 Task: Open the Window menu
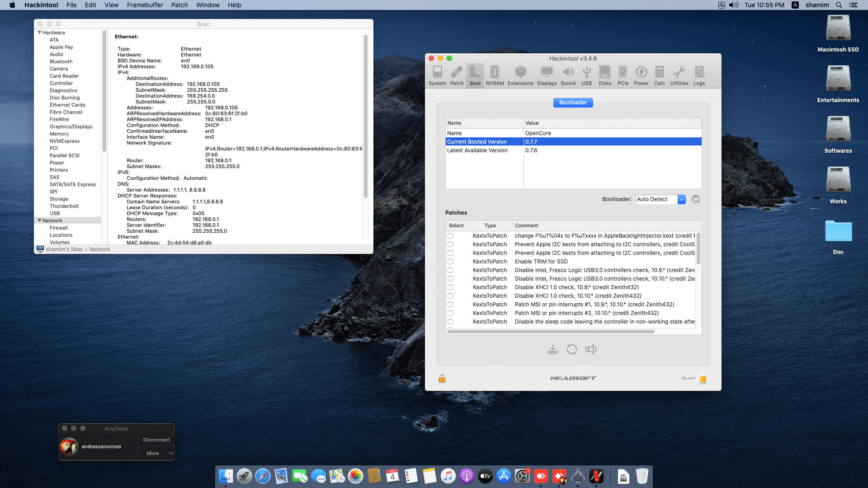[x=208, y=5]
